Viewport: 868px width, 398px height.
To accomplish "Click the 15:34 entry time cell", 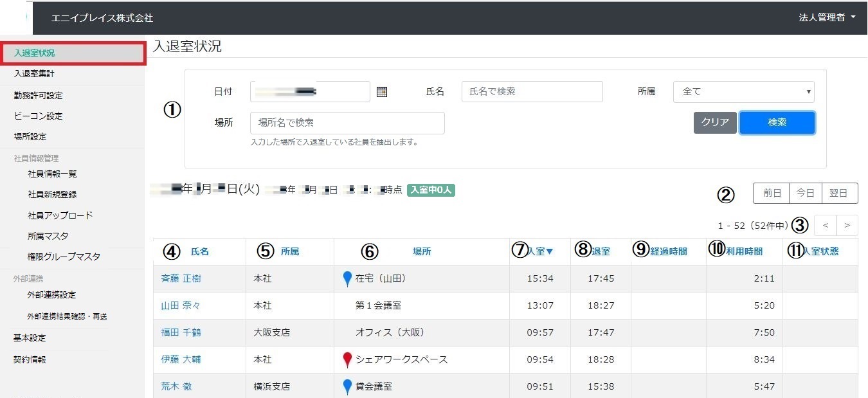I will tap(540, 279).
